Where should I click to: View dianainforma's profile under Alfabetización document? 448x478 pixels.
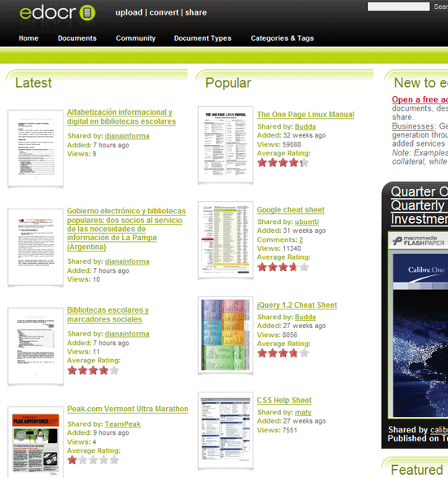[x=127, y=136]
